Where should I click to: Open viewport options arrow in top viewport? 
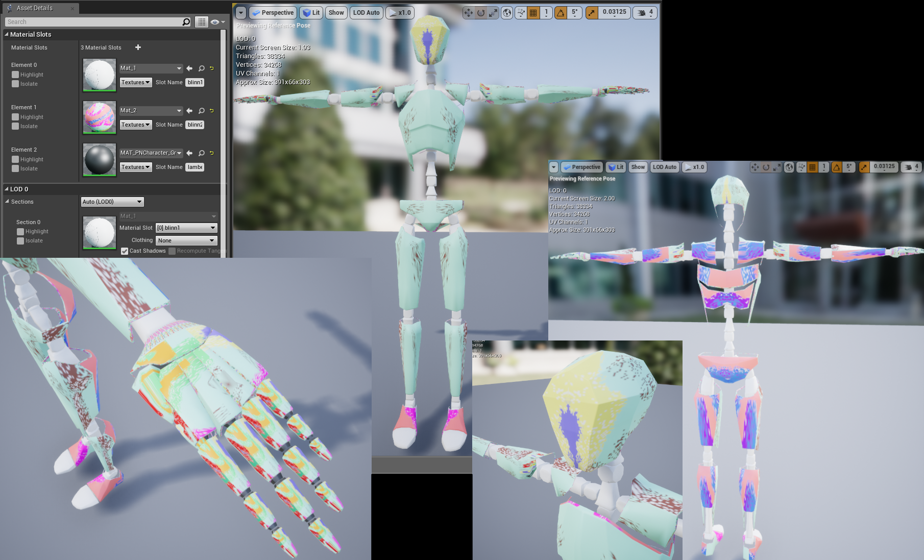click(241, 13)
